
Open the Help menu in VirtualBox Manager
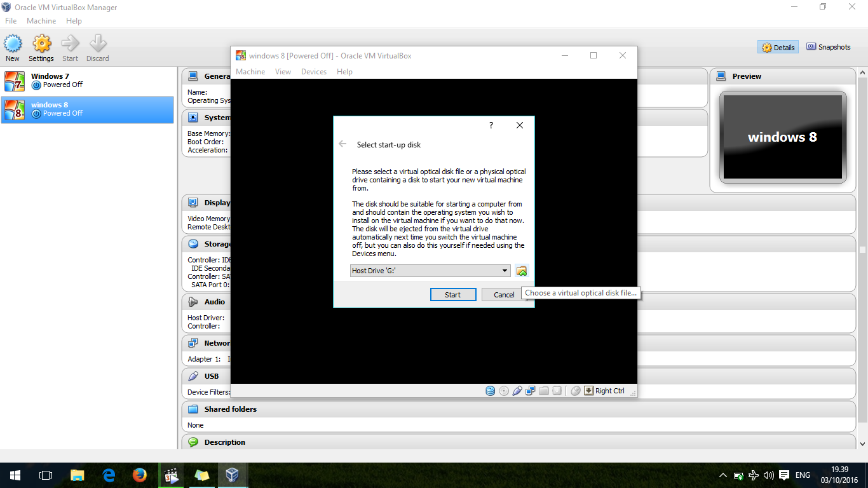coord(74,21)
